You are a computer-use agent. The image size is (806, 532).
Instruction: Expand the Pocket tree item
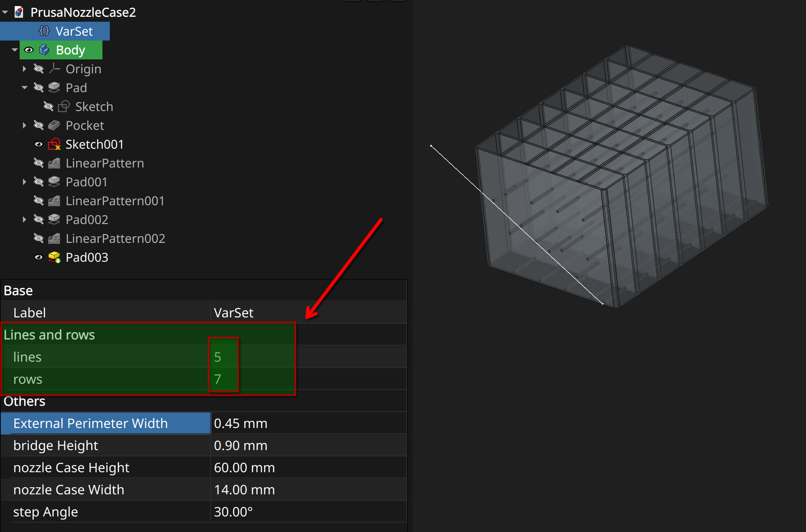pyautogui.click(x=25, y=125)
